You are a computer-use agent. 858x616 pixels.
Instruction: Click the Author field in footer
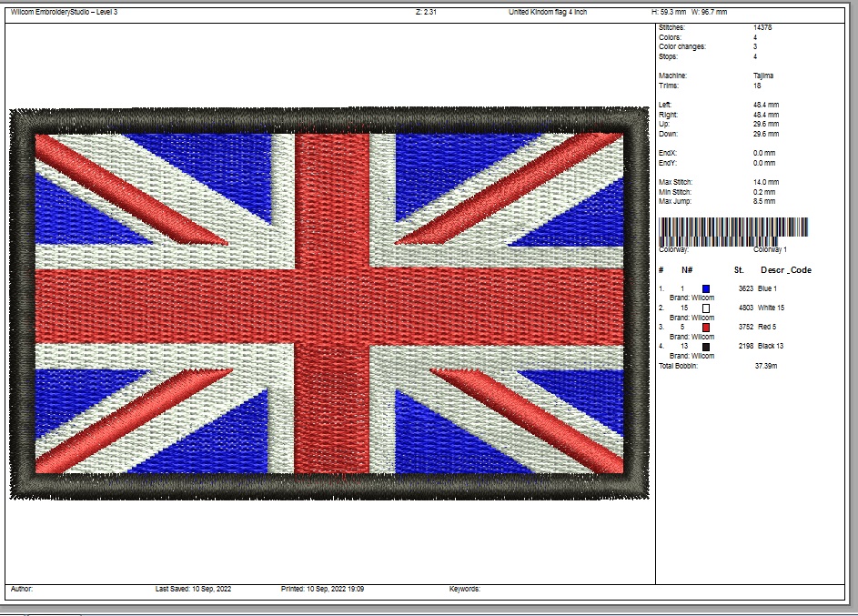[x=22, y=589]
